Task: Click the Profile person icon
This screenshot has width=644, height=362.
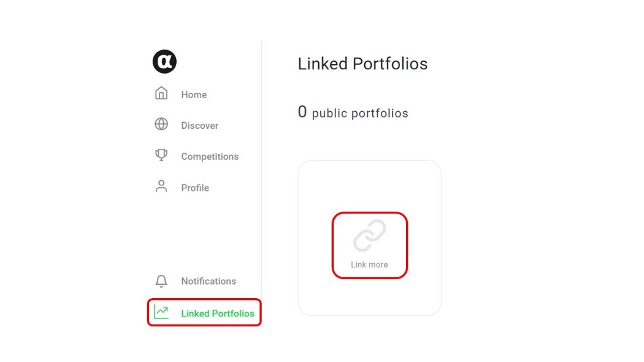Action: pos(161,186)
